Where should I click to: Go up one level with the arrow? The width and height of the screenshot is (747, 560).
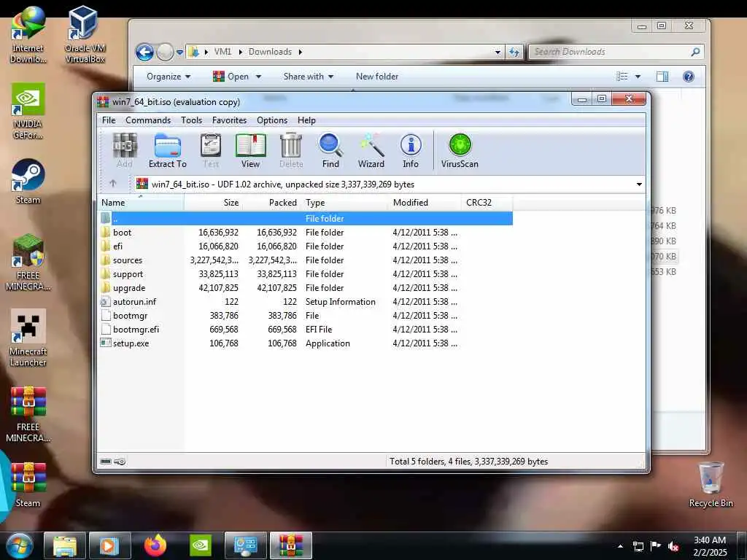[113, 183]
